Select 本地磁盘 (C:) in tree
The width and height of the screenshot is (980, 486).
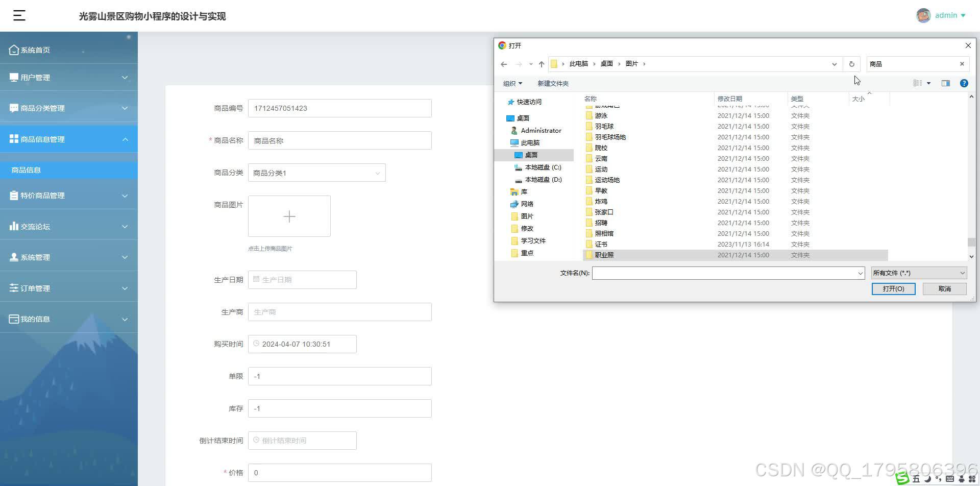click(x=543, y=167)
